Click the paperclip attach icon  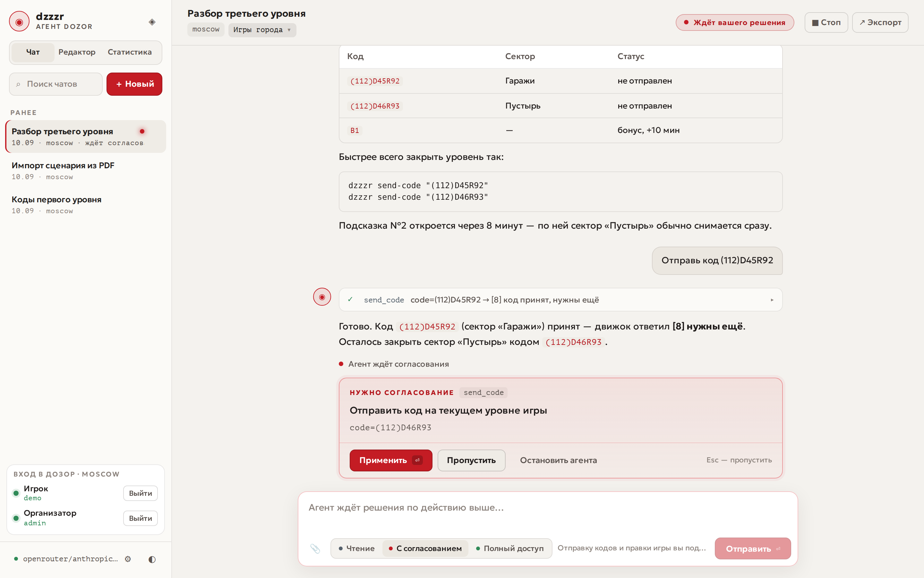pos(315,548)
